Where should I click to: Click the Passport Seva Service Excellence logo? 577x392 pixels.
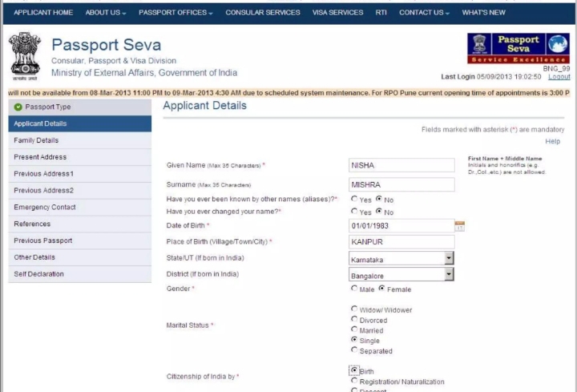pos(518,48)
